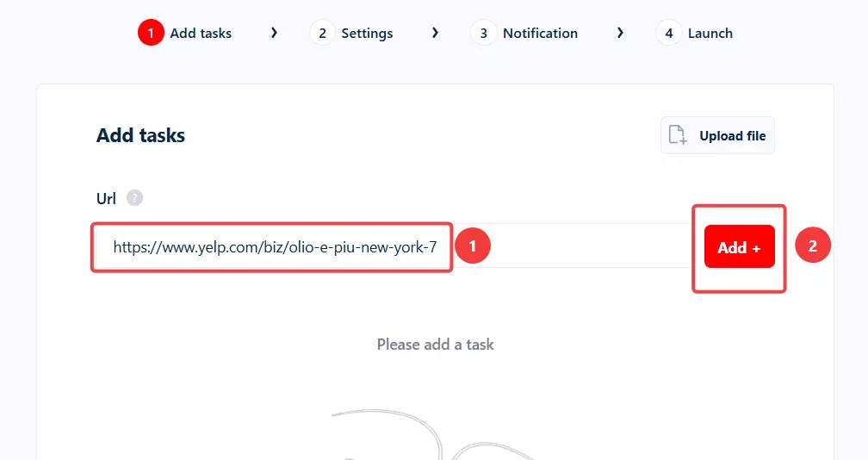Click the Url help question mark icon
The width and height of the screenshot is (868, 460).
pos(134,197)
